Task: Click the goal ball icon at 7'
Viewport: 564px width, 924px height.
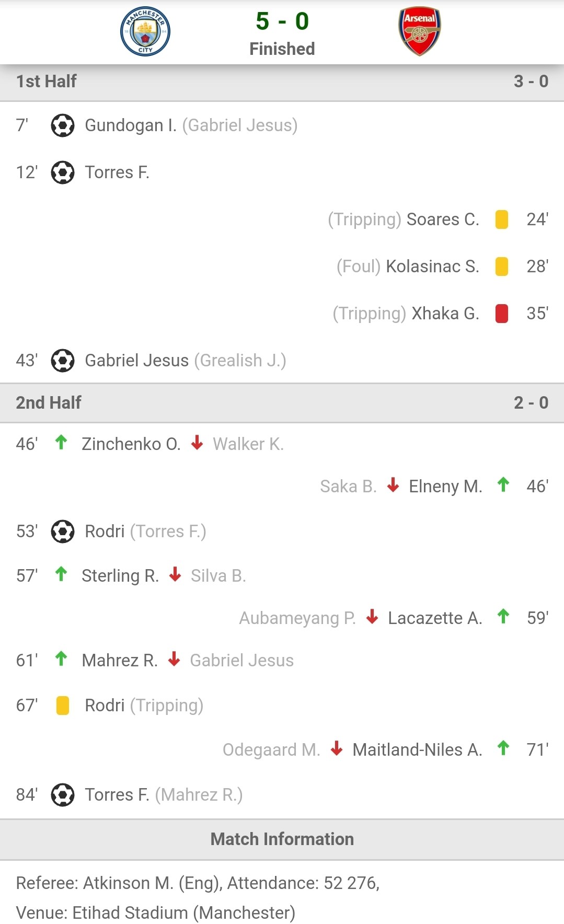Action: [x=63, y=125]
